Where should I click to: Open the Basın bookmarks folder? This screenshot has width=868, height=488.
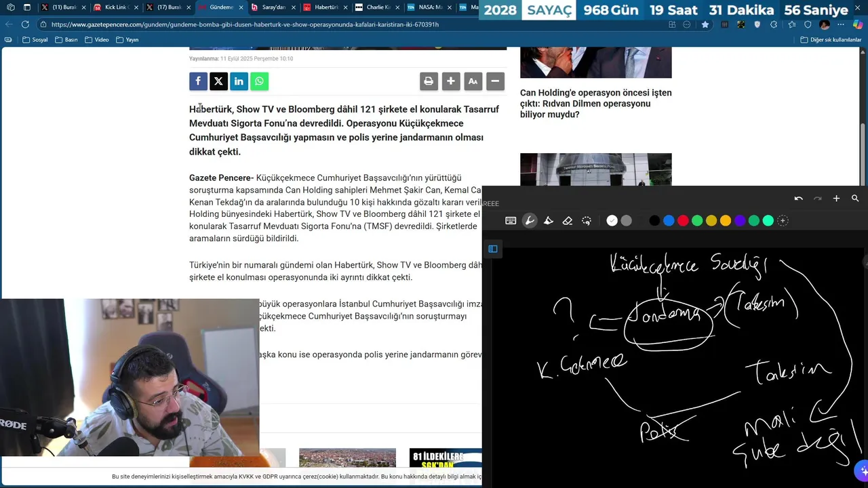pos(66,40)
